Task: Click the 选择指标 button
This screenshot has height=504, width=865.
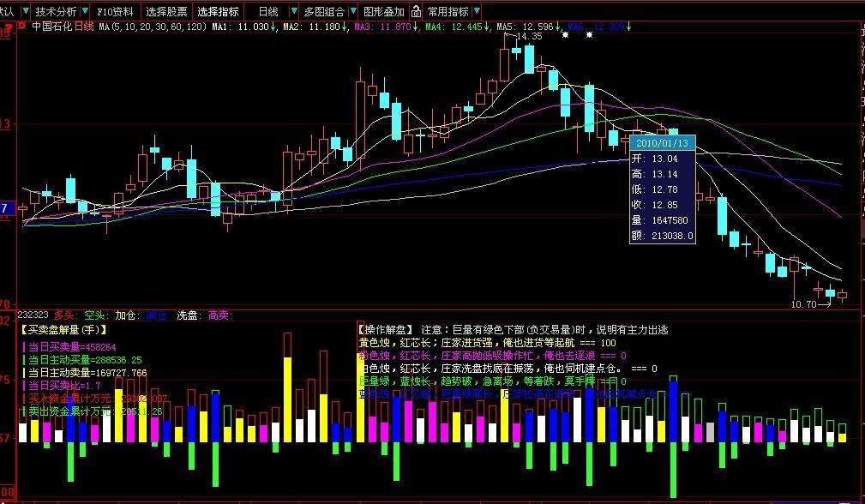Action: [218, 12]
